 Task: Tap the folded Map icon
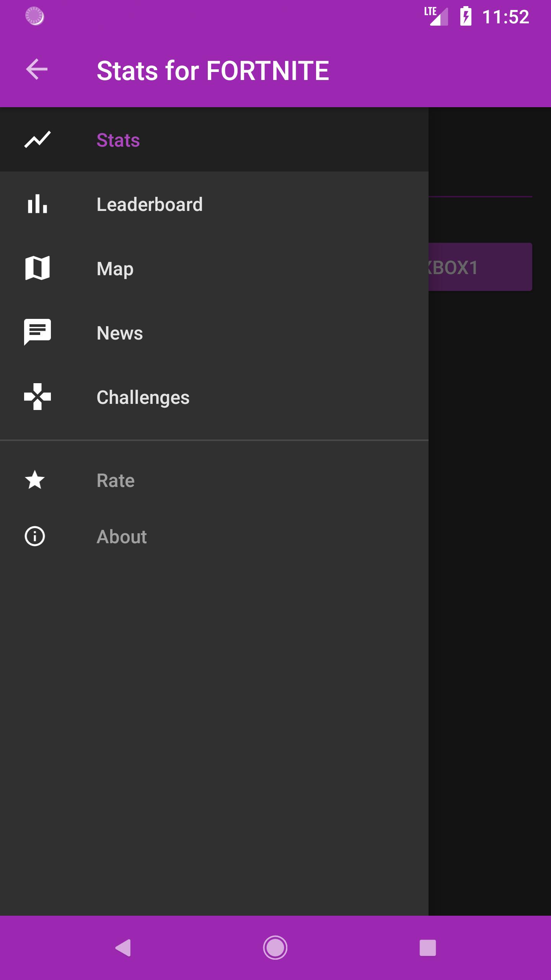click(x=37, y=268)
